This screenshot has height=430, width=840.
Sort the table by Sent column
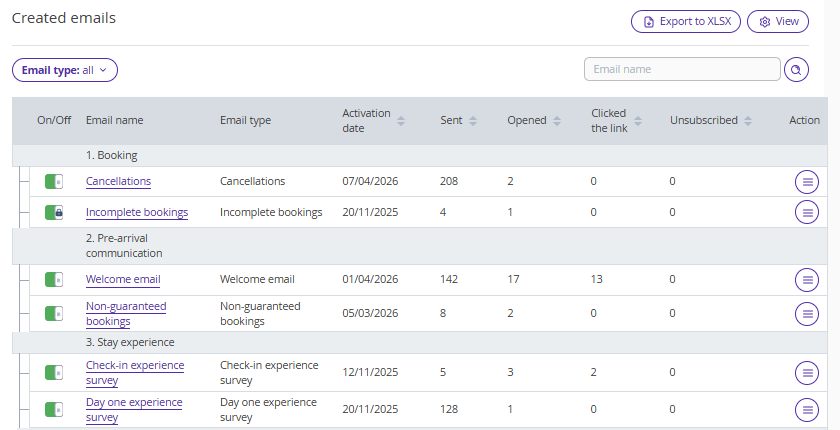pyautogui.click(x=473, y=121)
